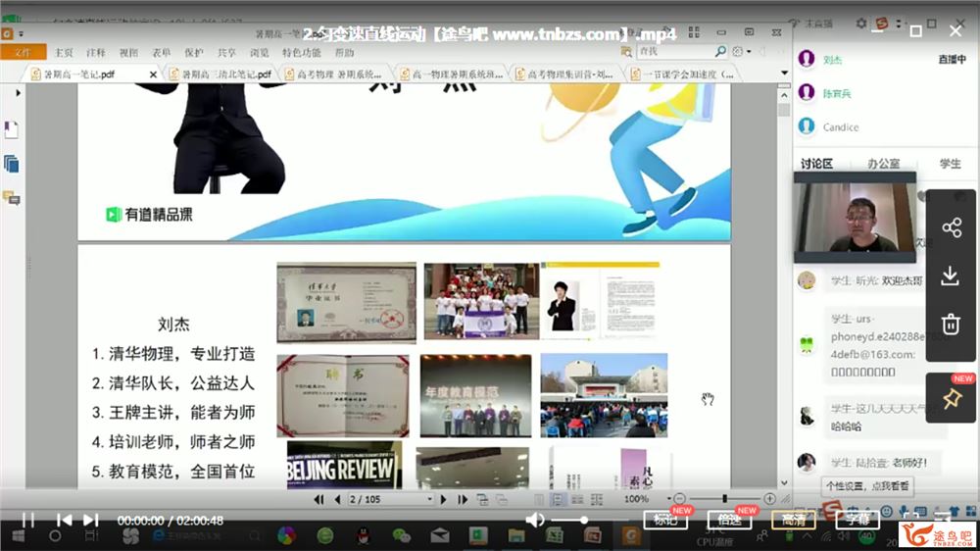This screenshot has height=551, width=980.
Task: Switch to 高一物理暑期系统班 document tab
Action: tap(451, 75)
